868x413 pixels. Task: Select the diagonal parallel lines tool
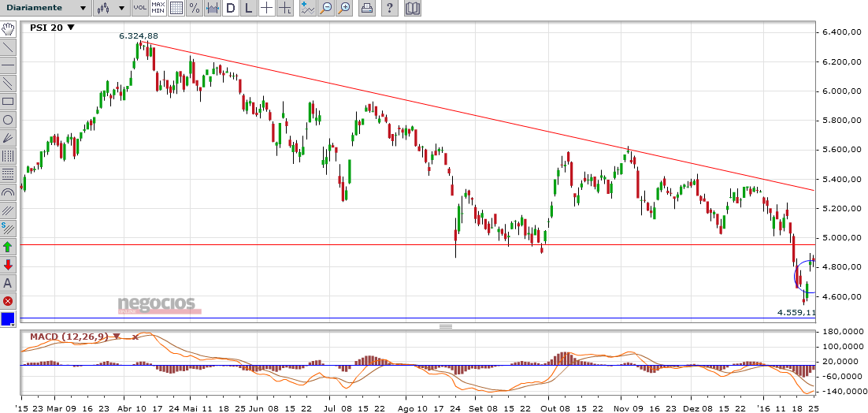pyautogui.click(x=8, y=210)
